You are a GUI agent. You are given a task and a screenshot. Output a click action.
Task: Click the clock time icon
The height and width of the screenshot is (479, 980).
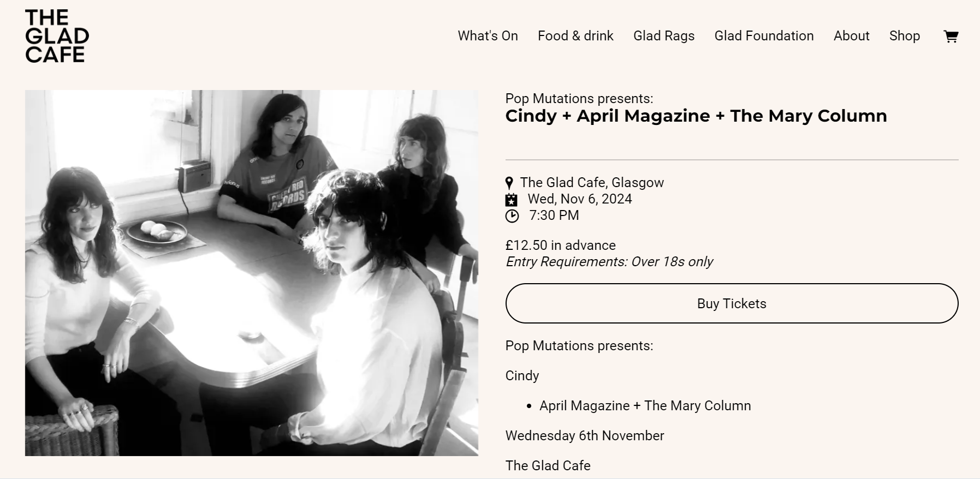pyautogui.click(x=512, y=216)
